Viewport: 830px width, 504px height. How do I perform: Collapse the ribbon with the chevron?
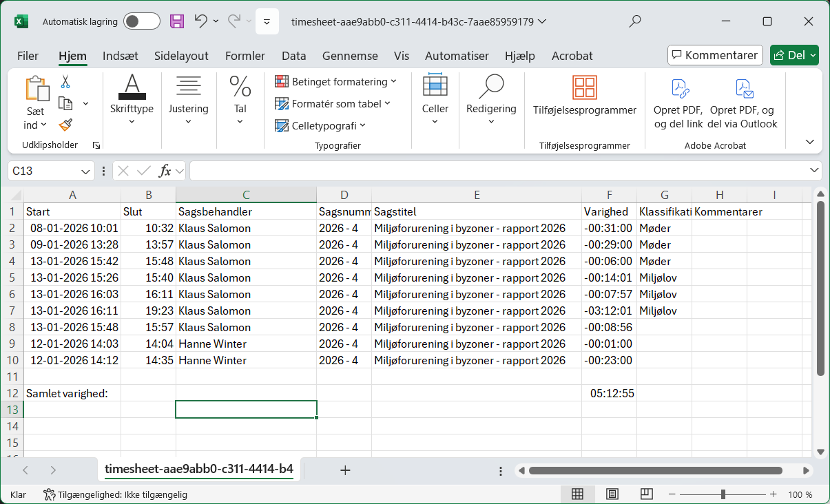pos(809,141)
